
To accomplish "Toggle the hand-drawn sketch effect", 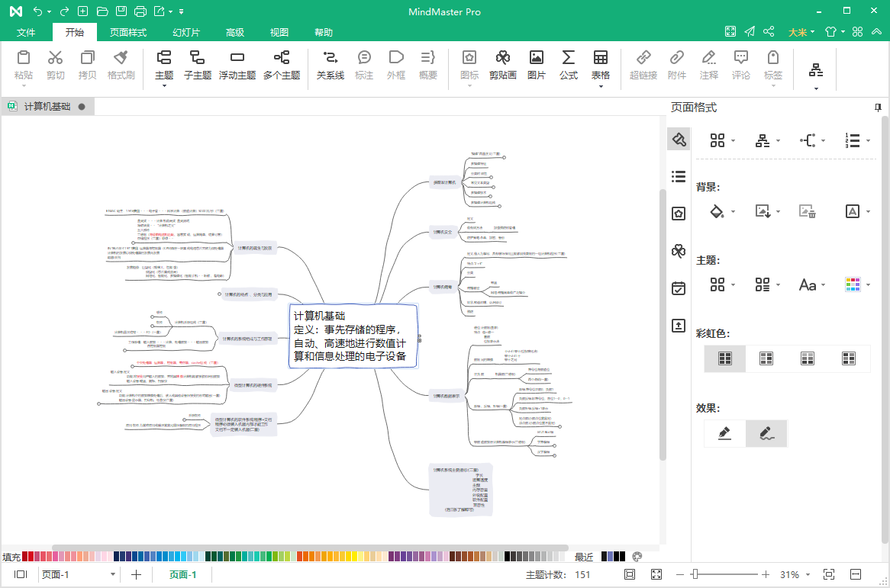I will [766, 434].
